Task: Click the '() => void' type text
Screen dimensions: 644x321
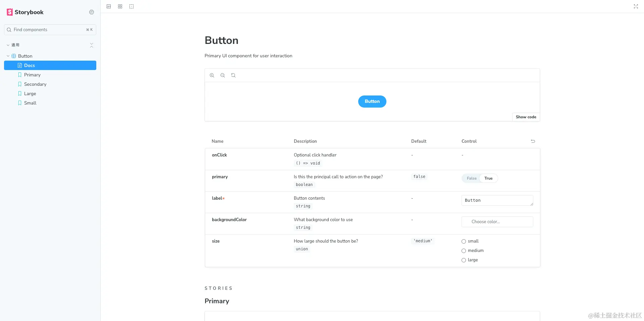Action: pyautogui.click(x=308, y=163)
